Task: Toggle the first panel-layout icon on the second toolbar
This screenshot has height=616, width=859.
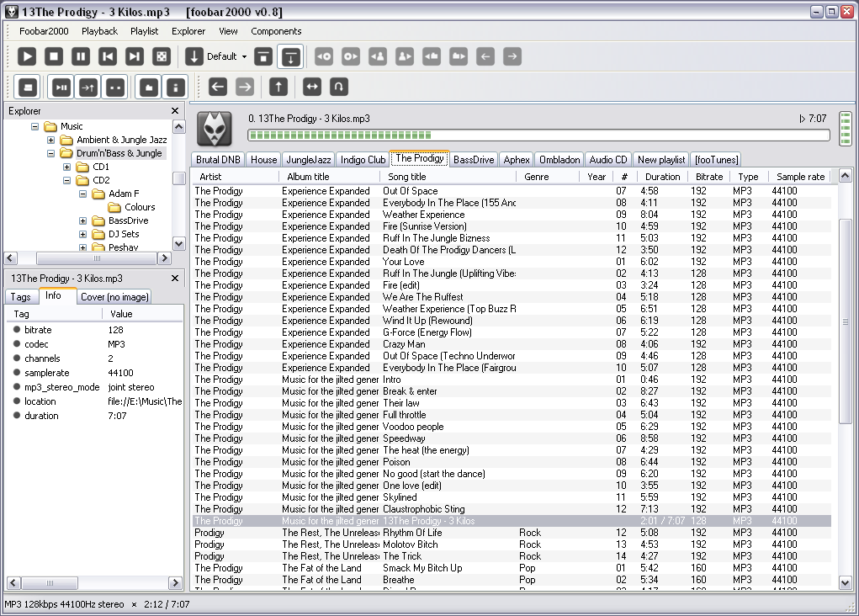Action: pos(28,88)
